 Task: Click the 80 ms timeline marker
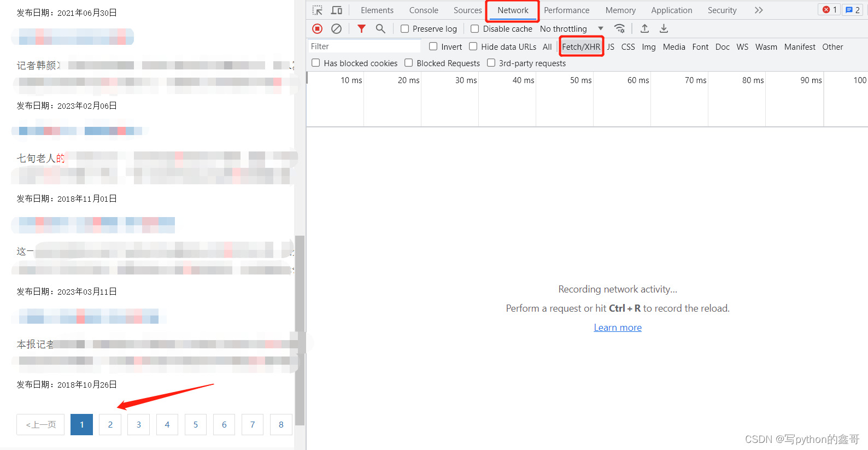(753, 80)
